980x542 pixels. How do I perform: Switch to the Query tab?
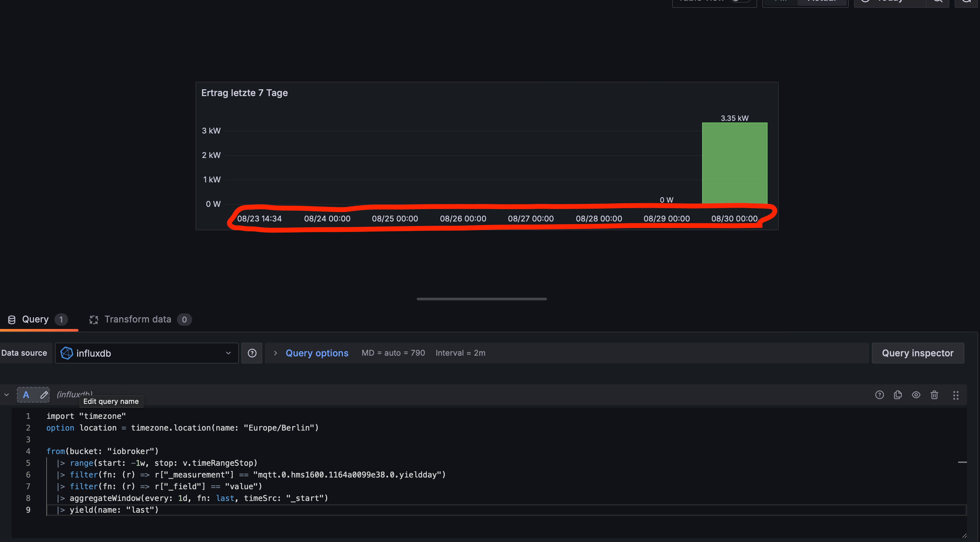point(36,320)
